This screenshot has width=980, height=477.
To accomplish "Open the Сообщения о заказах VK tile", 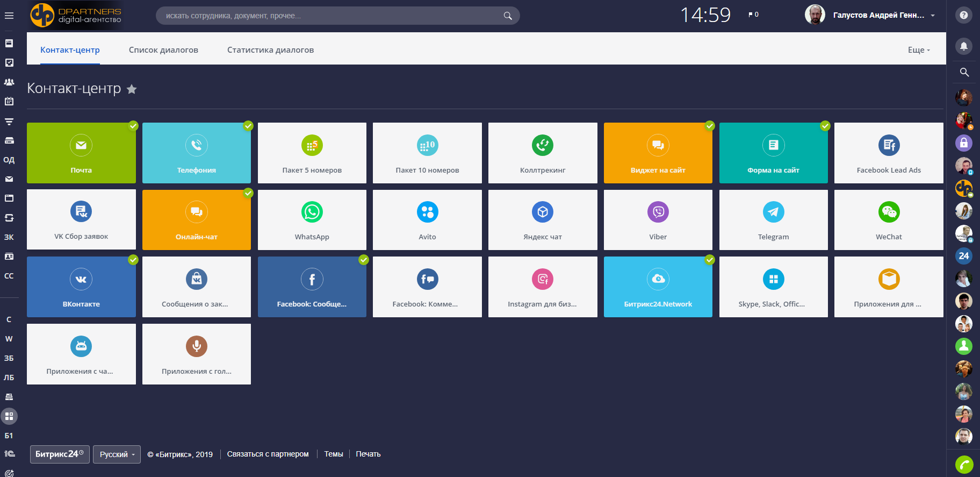I will click(x=197, y=287).
